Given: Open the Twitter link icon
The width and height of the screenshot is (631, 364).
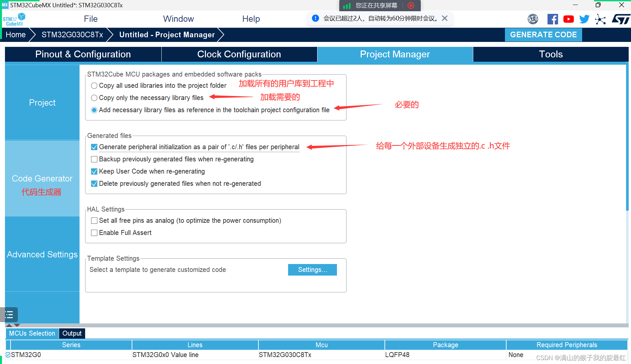Looking at the screenshot, I should click(584, 19).
